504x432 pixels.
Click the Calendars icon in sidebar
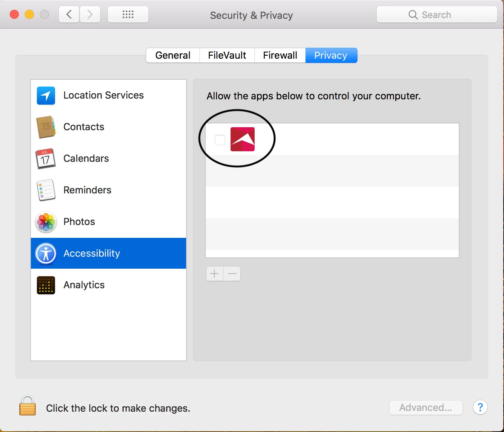[46, 159]
